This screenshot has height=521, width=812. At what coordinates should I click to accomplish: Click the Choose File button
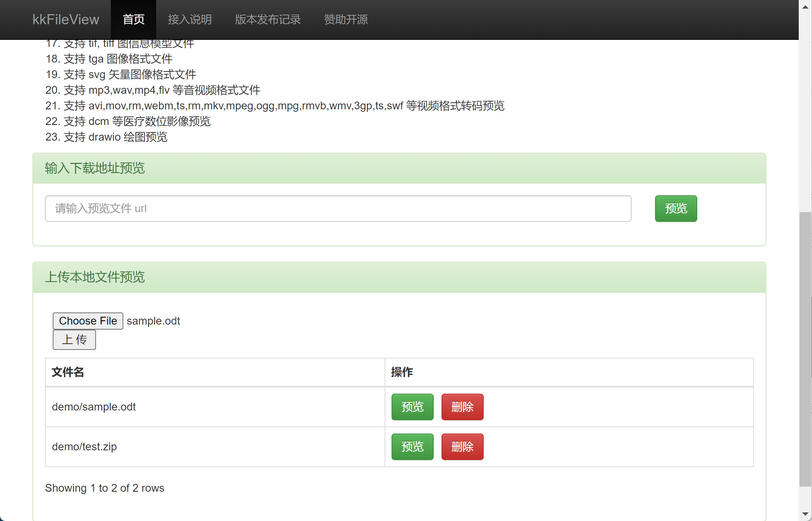[88, 321]
